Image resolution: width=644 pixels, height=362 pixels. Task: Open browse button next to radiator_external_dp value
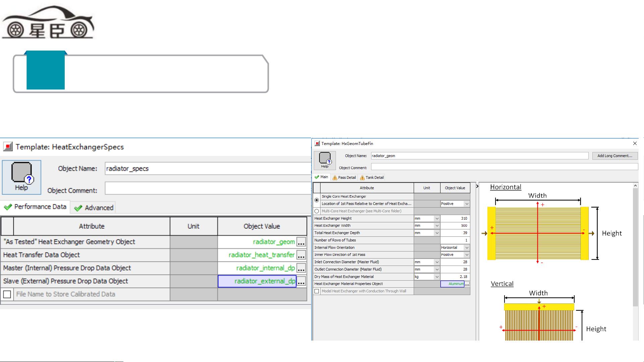pos(301,281)
